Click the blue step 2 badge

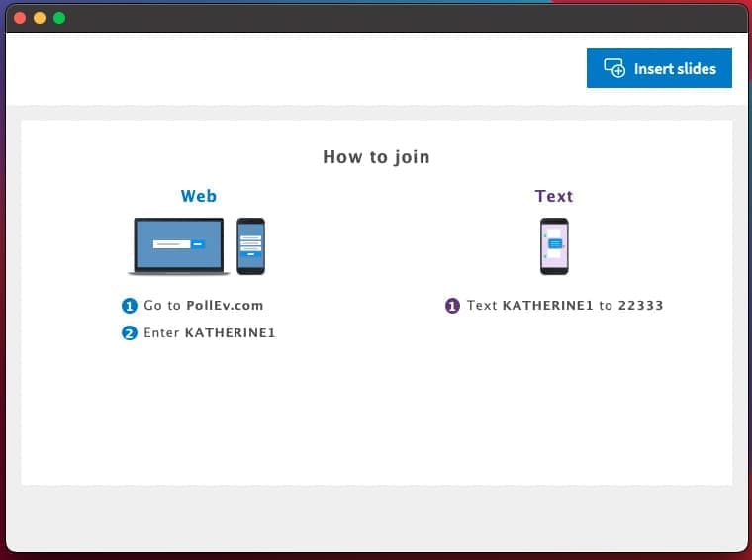[x=129, y=332]
